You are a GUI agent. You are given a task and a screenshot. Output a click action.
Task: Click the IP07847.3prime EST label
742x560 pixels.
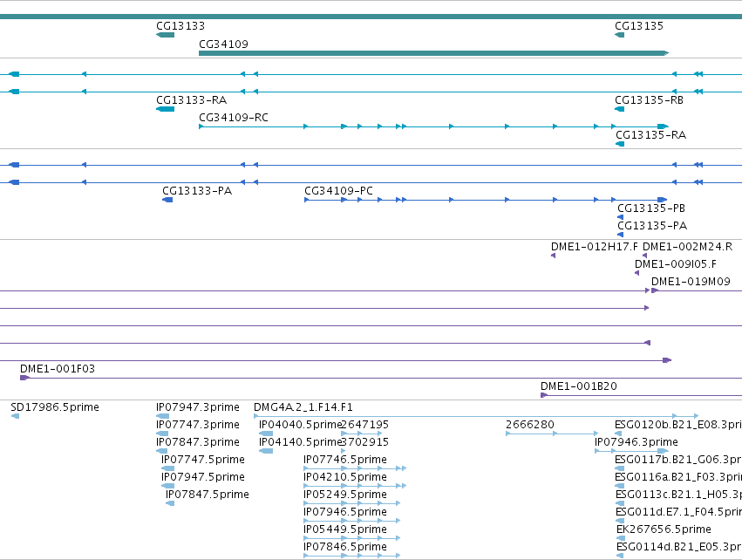[x=198, y=442]
